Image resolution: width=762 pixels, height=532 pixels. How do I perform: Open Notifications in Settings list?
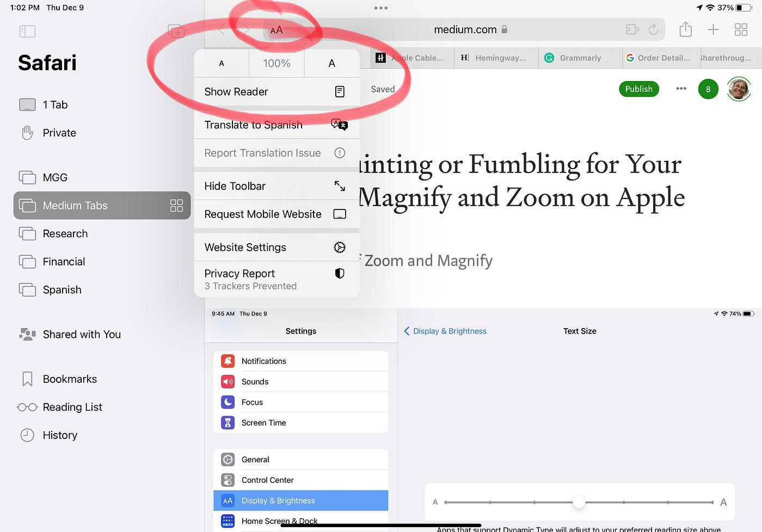(301, 361)
